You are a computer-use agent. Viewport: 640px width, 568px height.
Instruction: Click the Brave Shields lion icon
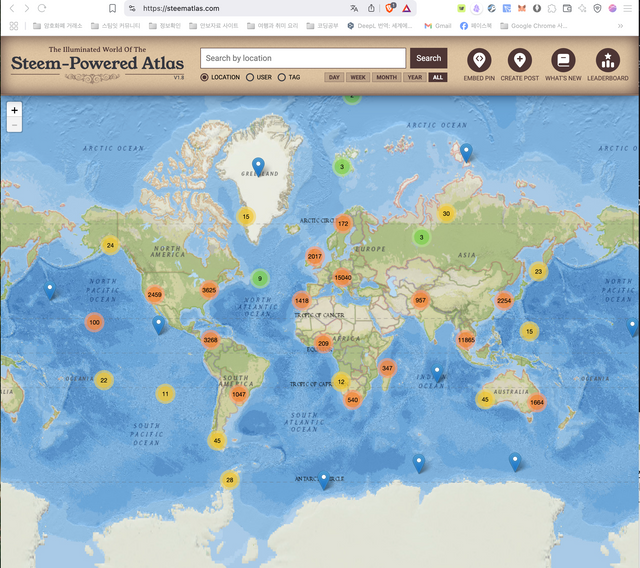[390, 8]
